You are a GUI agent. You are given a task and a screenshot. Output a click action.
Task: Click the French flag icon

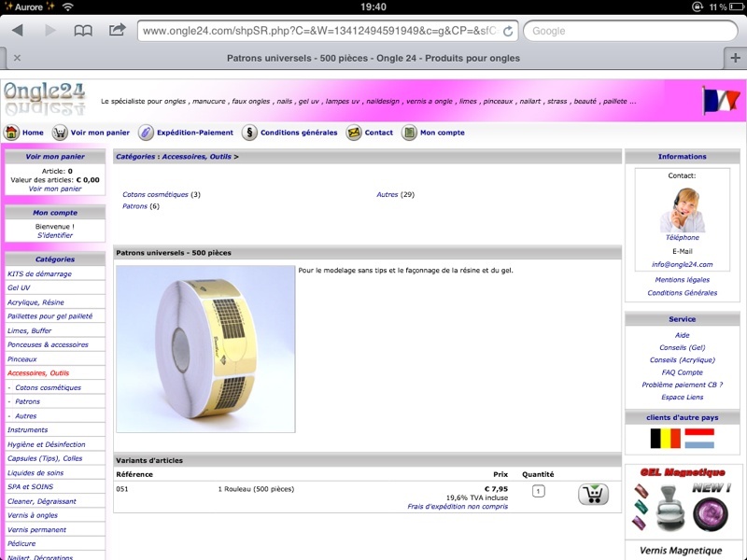(720, 100)
